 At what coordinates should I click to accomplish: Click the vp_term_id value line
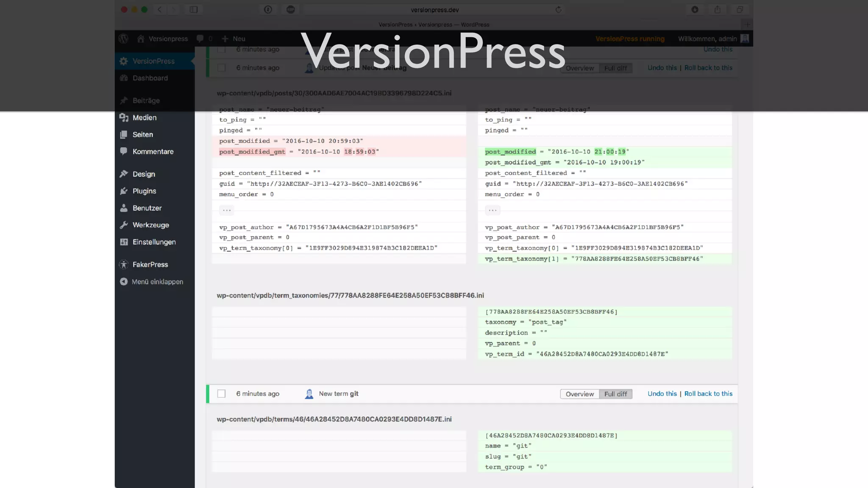coord(605,354)
